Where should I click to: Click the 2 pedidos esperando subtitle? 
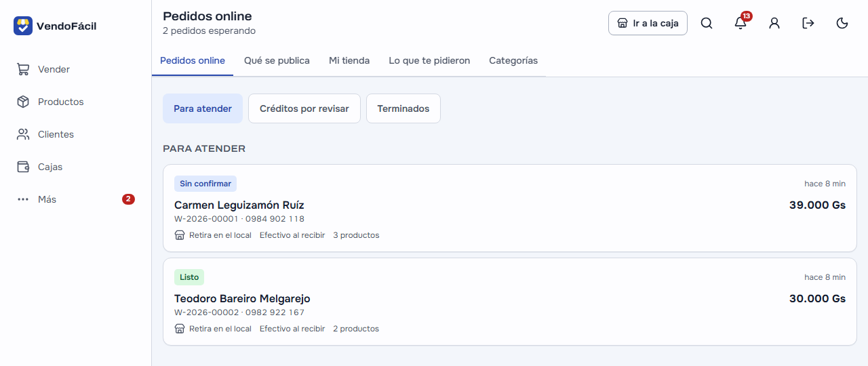[x=209, y=30]
